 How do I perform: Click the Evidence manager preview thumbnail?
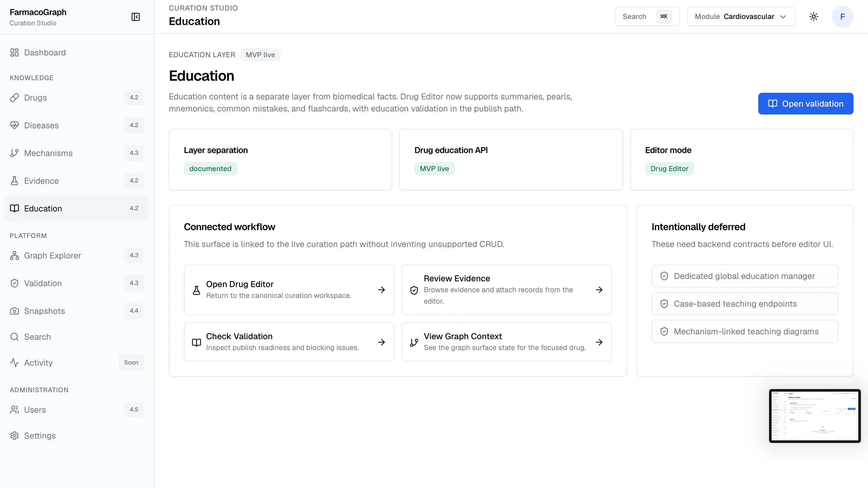pos(815,416)
